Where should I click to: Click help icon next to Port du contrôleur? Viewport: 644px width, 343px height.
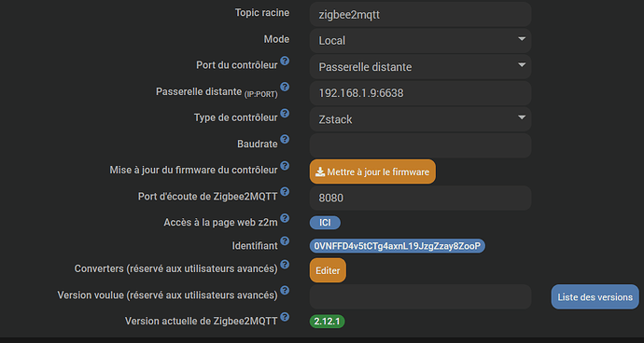click(x=285, y=61)
